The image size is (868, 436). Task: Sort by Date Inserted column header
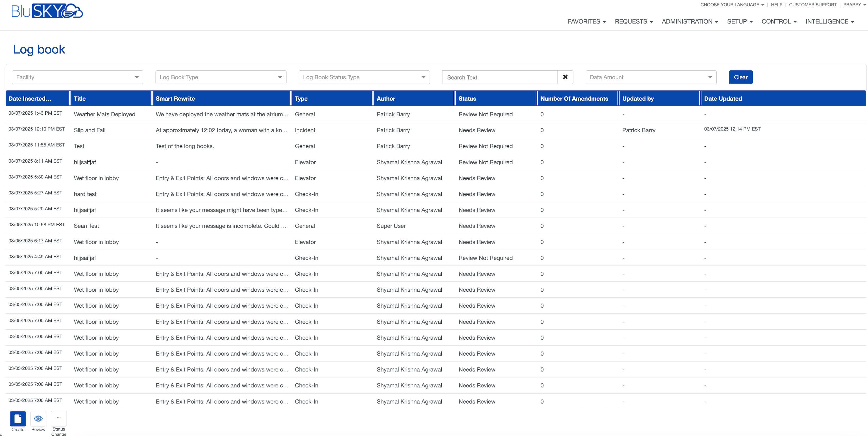tap(30, 99)
